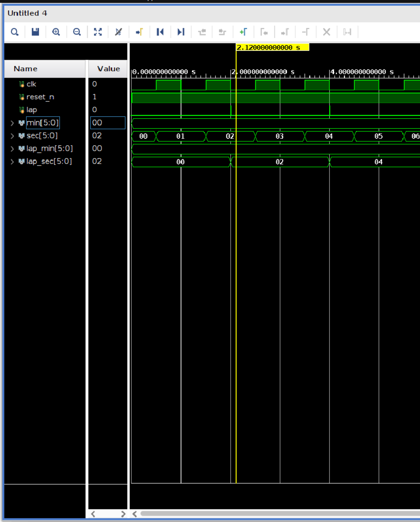The height and width of the screenshot is (522, 420).
Task: Click the Delete (X) toolbar icon
Action: click(327, 32)
